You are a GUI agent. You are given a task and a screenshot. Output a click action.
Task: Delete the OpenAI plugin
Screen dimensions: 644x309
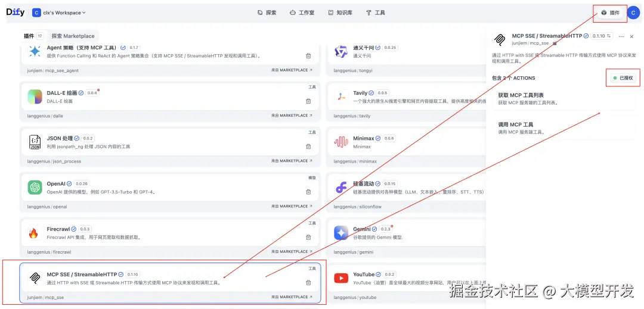tap(308, 192)
